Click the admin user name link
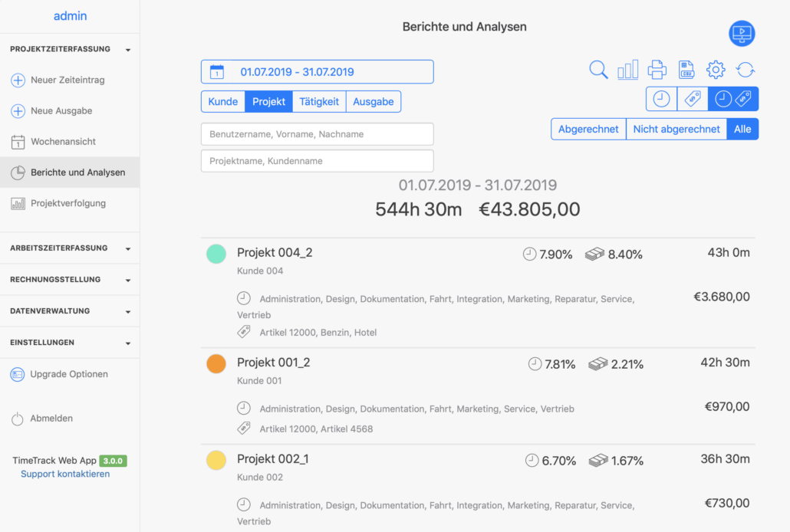790x532 pixels. (70, 16)
